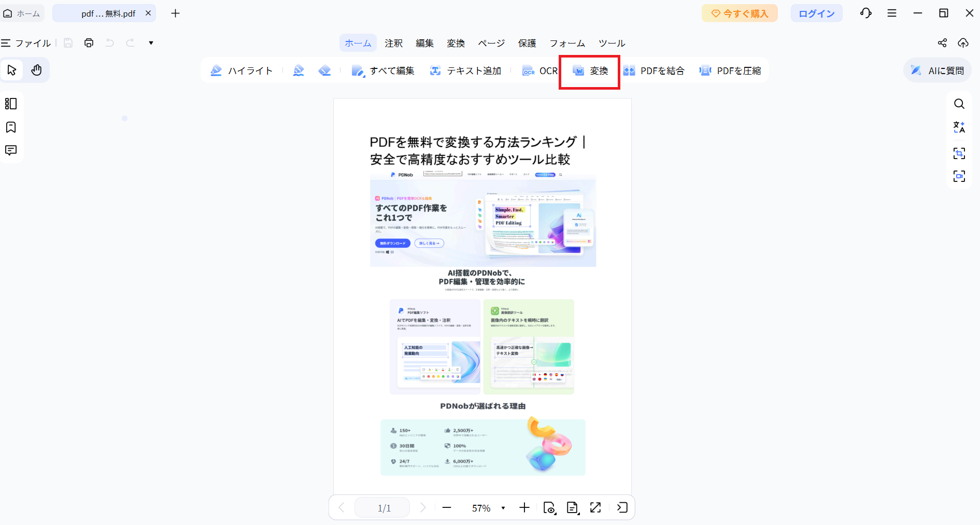Go to the next page arrow
Image resolution: width=980 pixels, height=525 pixels.
pyautogui.click(x=422, y=508)
